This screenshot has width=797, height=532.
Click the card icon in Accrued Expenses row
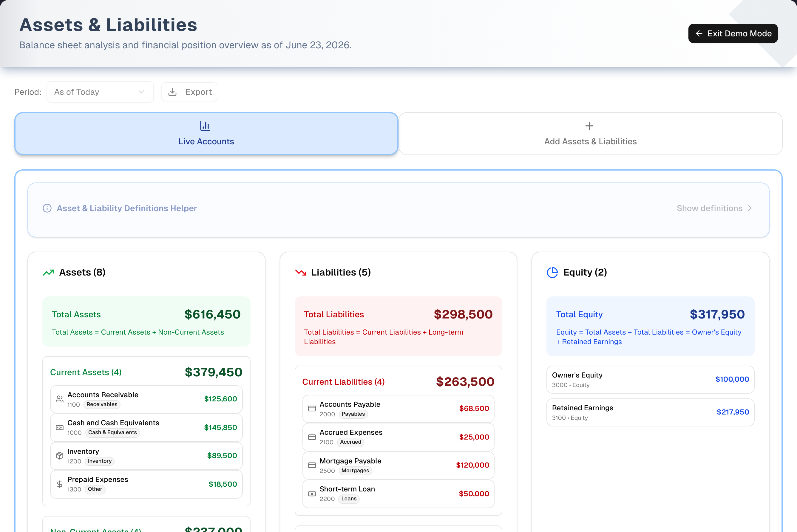(312, 437)
